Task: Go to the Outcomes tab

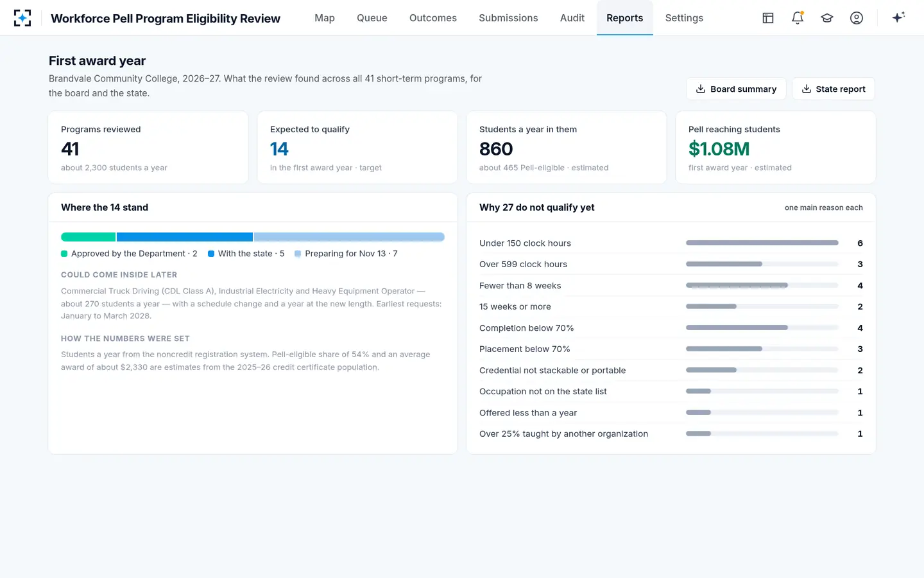Action: [433, 18]
